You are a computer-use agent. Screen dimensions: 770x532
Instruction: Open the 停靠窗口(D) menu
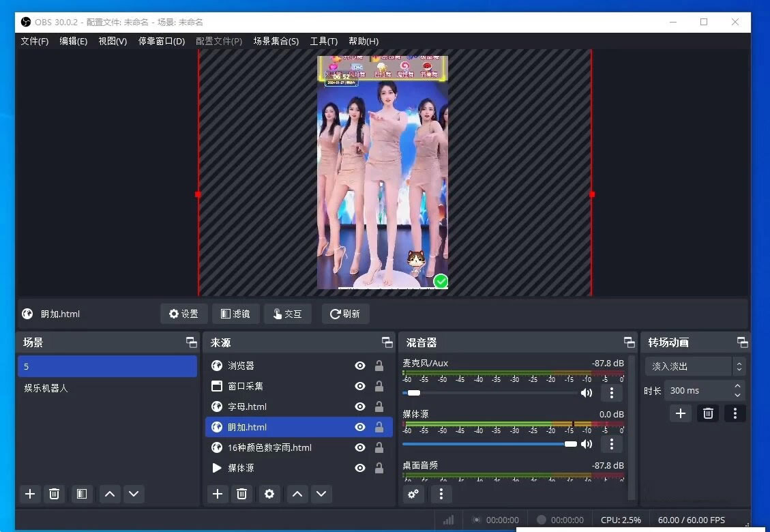click(x=161, y=41)
